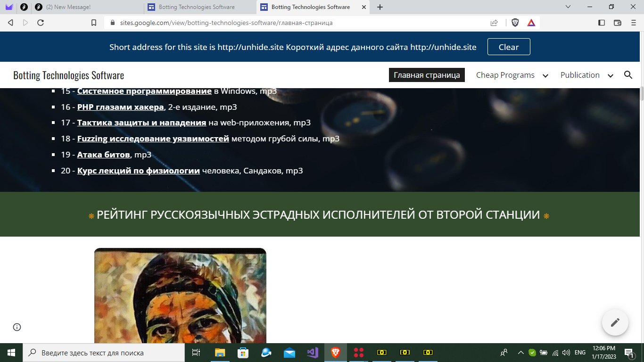Viewport: 644px width, 362px height.
Task: Open Visual Studio from the taskbar
Action: click(x=312, y=353)
